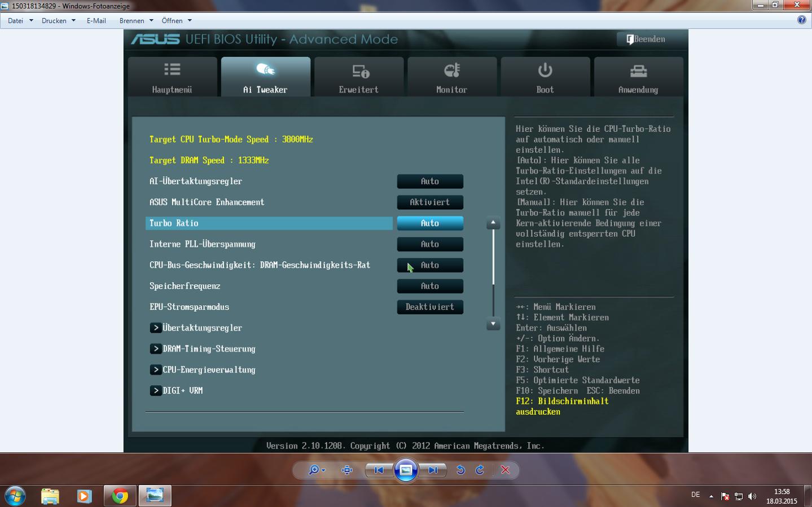Open the Monitor tab

(x=452, y=77)
